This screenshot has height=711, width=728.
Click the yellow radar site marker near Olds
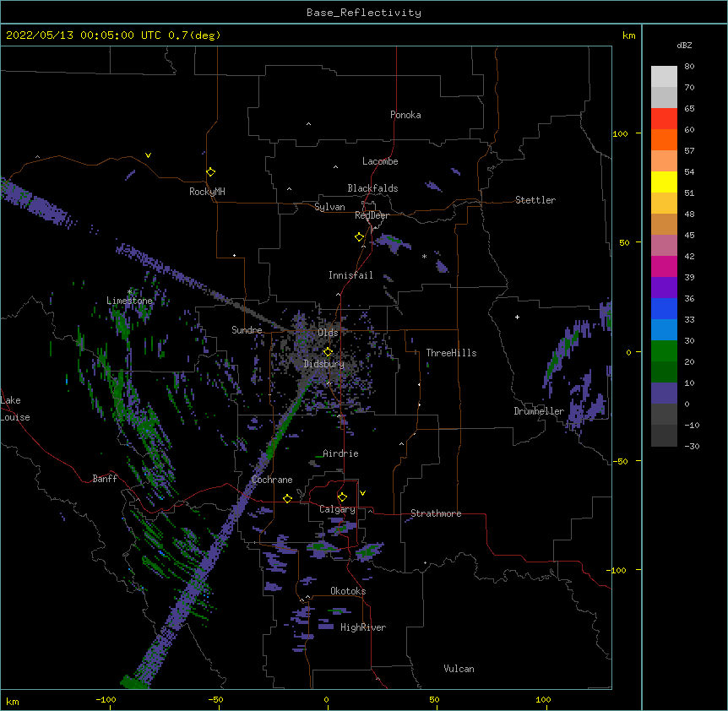click(x=328, y=352)
